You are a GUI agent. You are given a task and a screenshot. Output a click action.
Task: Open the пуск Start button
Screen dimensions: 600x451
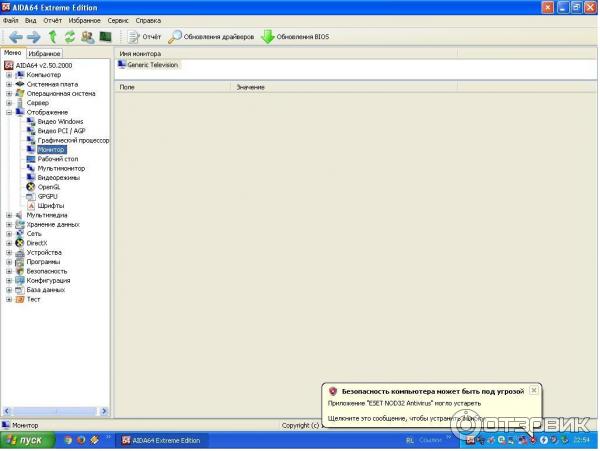click(28, 440)
